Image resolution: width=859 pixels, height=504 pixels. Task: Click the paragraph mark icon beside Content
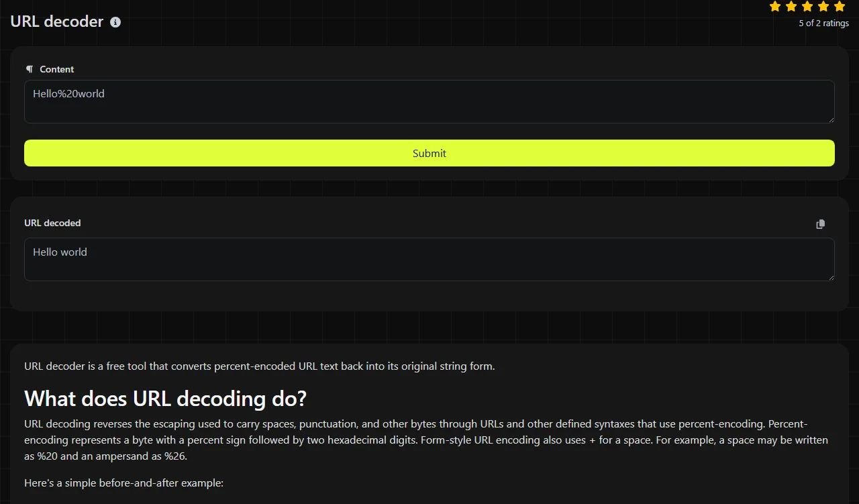coord(30,69)
